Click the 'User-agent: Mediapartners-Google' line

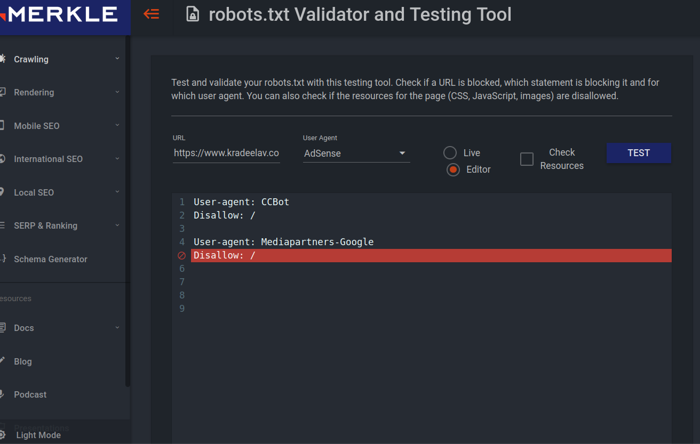[x=283, y=242]
